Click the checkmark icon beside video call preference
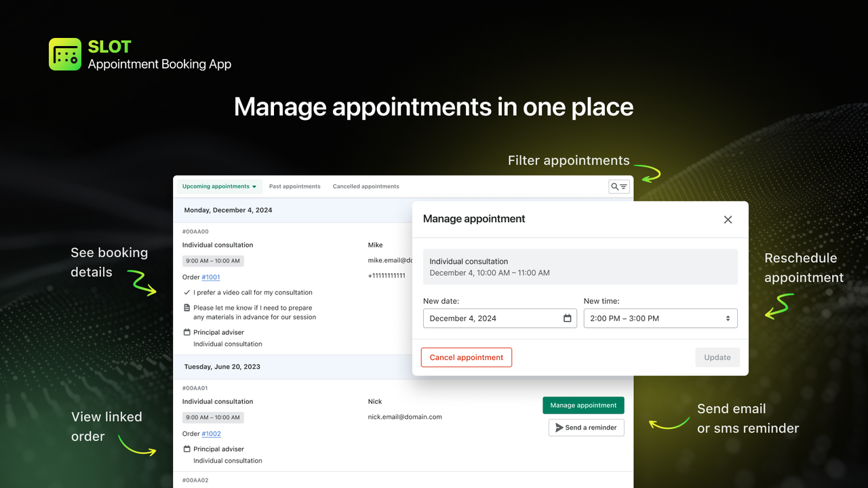 (x=187, y=293)
